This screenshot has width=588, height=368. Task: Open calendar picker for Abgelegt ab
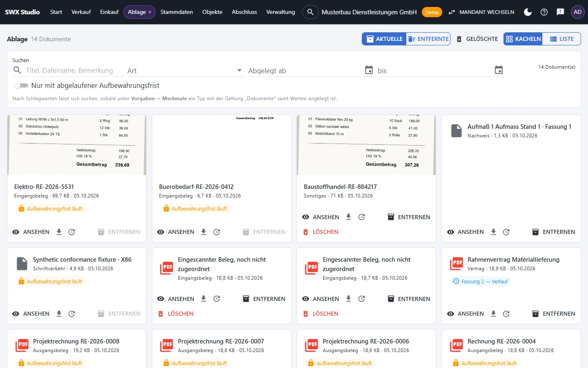(369, 70)
